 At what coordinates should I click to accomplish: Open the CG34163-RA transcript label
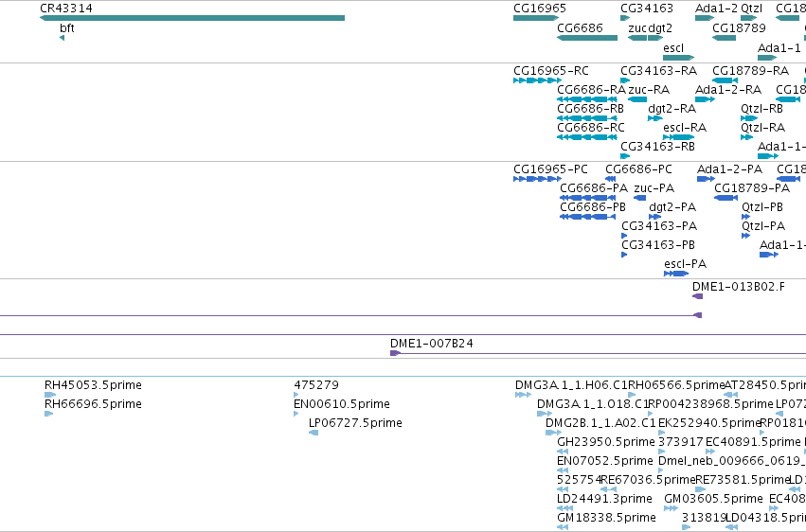tap(659, 71)
